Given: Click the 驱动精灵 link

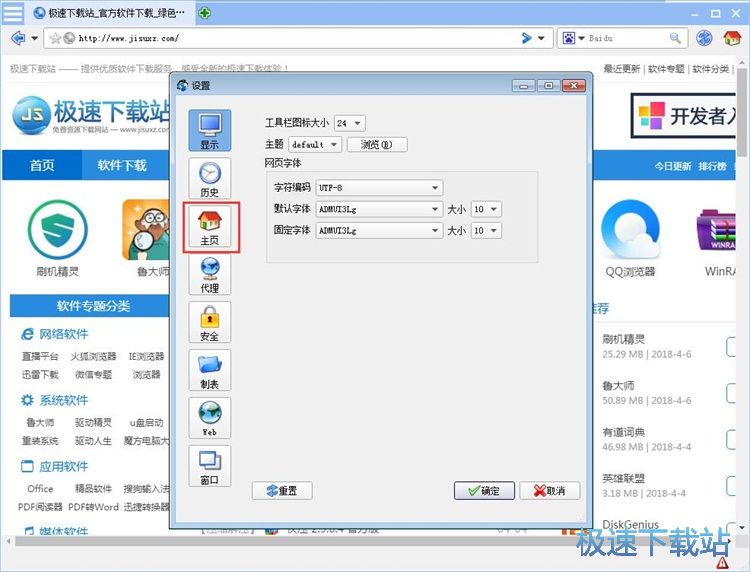Looking at the screenshot, I should pyautogui.click(x=93, y=422).
